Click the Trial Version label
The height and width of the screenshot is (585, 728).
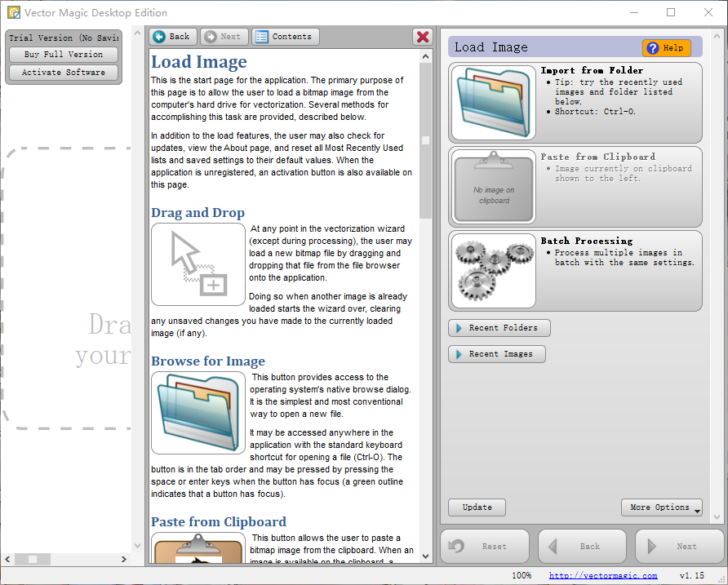[x=64, y=38]
